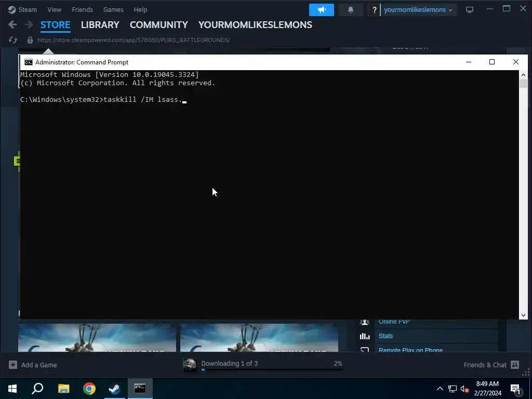Open the right PUBG screenshot thumbnail
Image resolution: width=532 pixels, height=399 pixels.
[x=259, y=338]
